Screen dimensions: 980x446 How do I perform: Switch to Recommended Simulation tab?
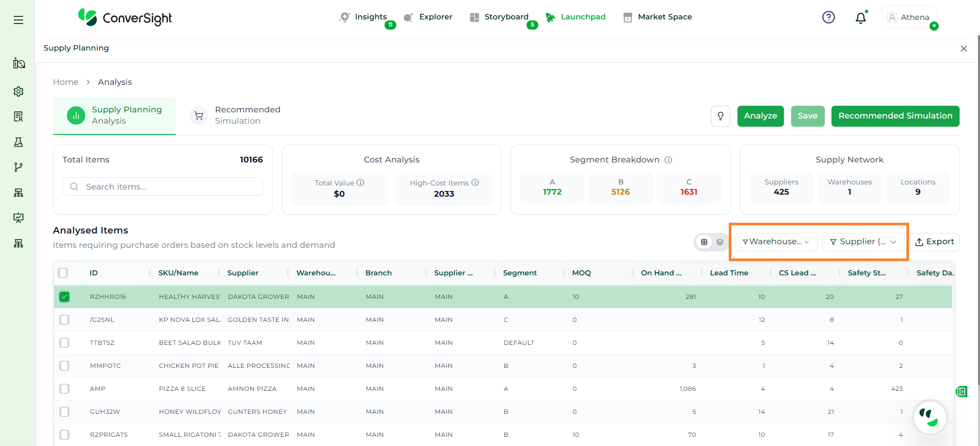tap(235, 115)
